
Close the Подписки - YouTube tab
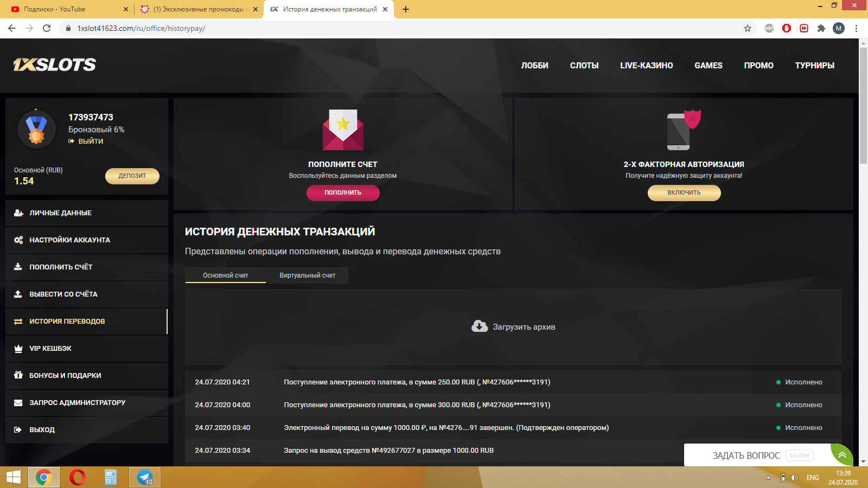click(x=126, y=9)
